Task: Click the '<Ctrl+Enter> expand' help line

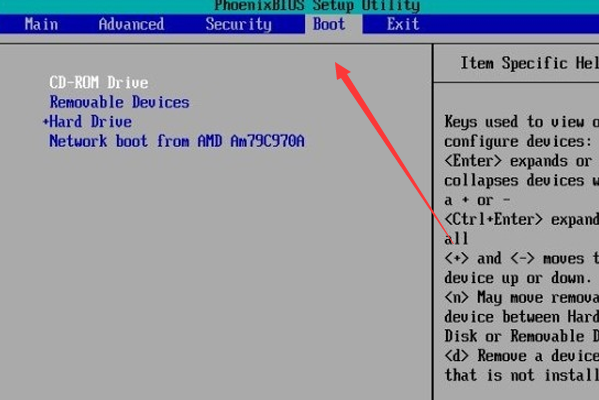Action: tap(521, 220)
